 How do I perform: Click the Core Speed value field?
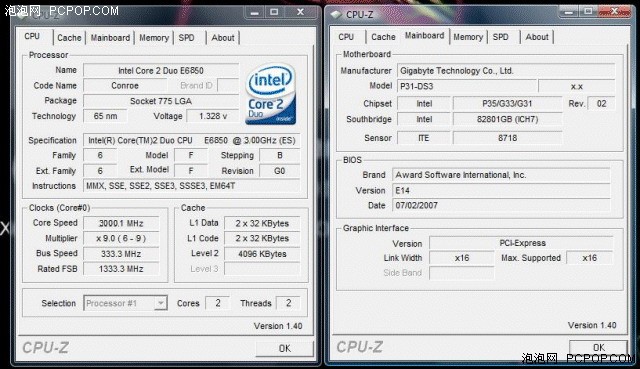point(121,223)
